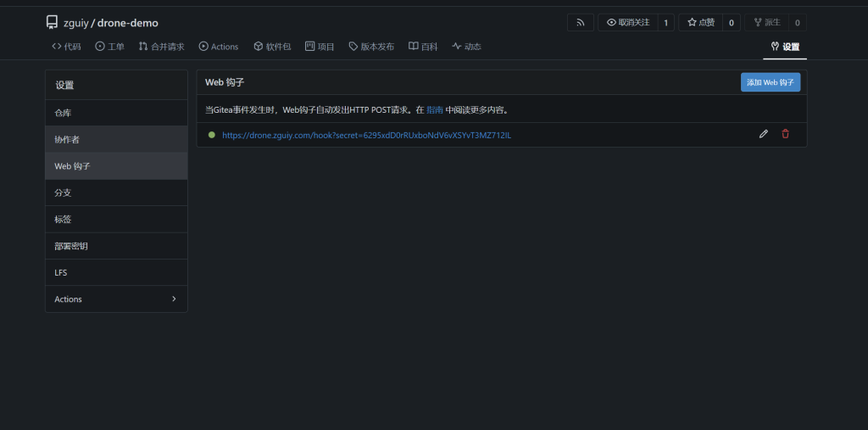Image resolution: width=868 pixels, height=430 pixels.
Task: Switch to the 项目 projects tab
Action: click(320, 47)
